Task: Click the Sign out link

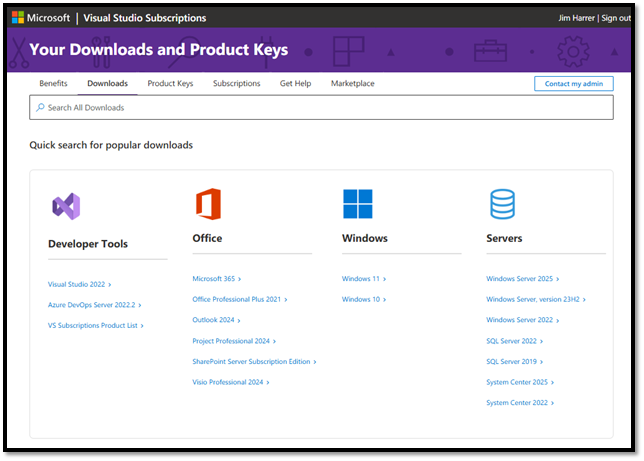Action: (x=614, y=18)
